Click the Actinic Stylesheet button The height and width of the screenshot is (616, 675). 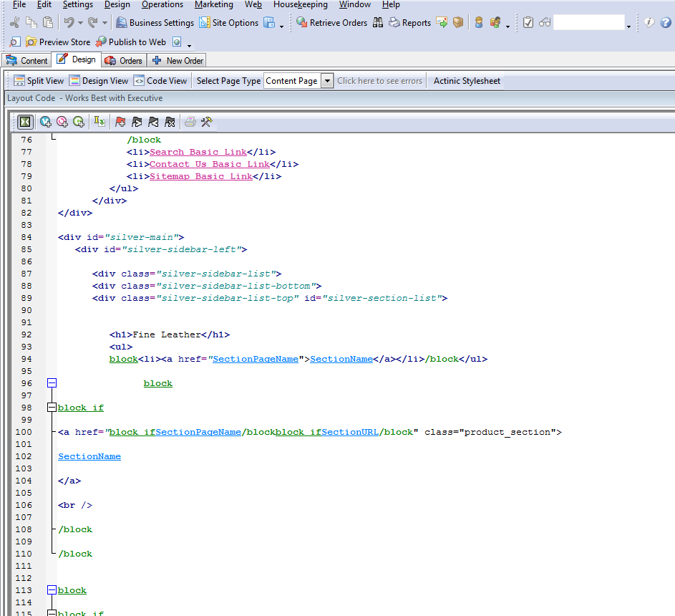(467, 81)
